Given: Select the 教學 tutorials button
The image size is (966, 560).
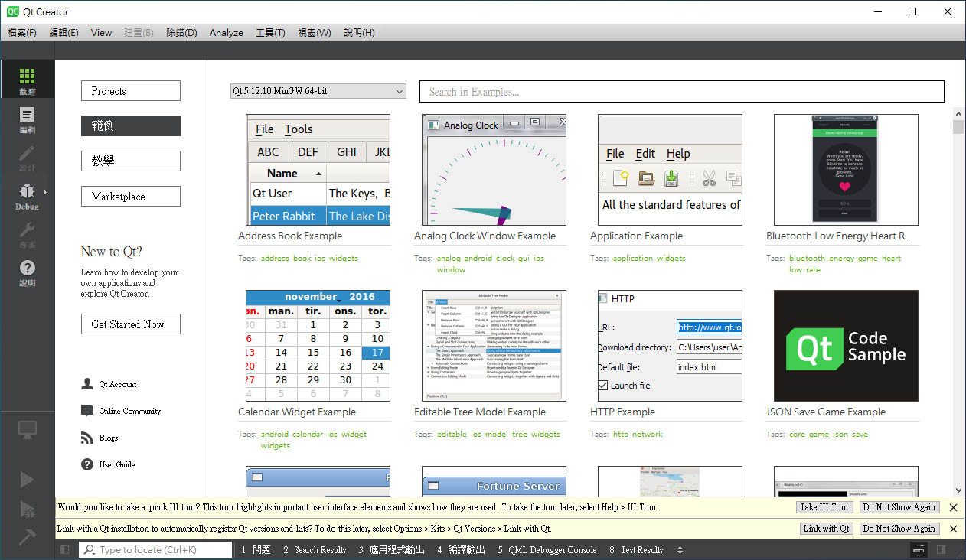Looking at the screenshot, I should 131,161.
